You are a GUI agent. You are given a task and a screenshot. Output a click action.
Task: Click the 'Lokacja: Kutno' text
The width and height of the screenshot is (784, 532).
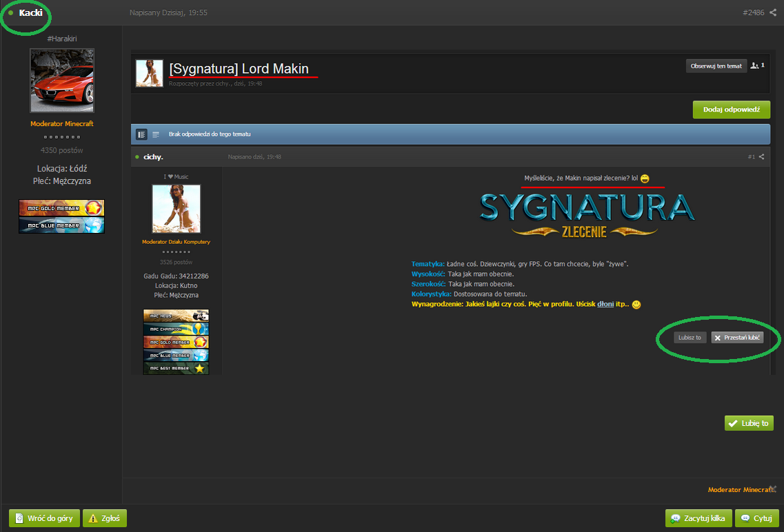[176, 286]
